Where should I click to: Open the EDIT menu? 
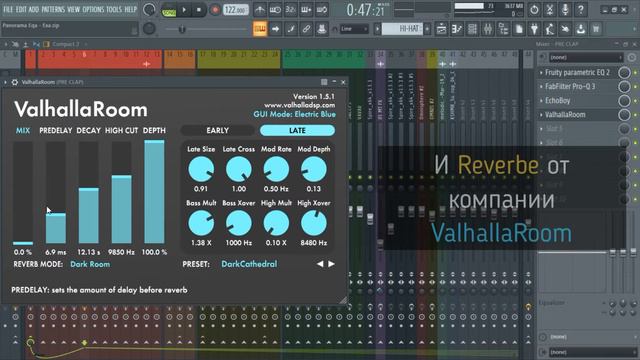[x=21, y=9]
